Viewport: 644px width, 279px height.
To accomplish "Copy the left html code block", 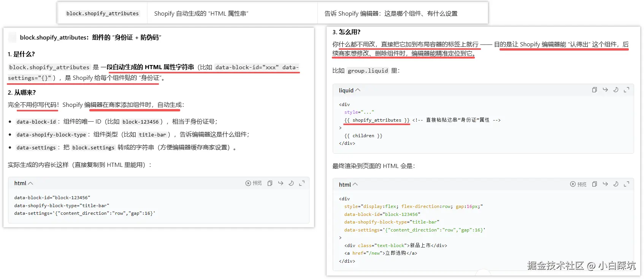I will 270,183.
